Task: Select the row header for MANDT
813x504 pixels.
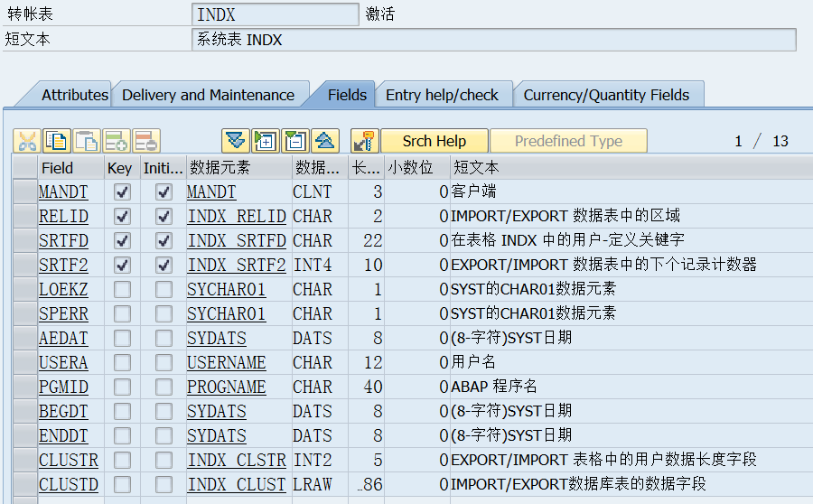Action: click(25, 192)
